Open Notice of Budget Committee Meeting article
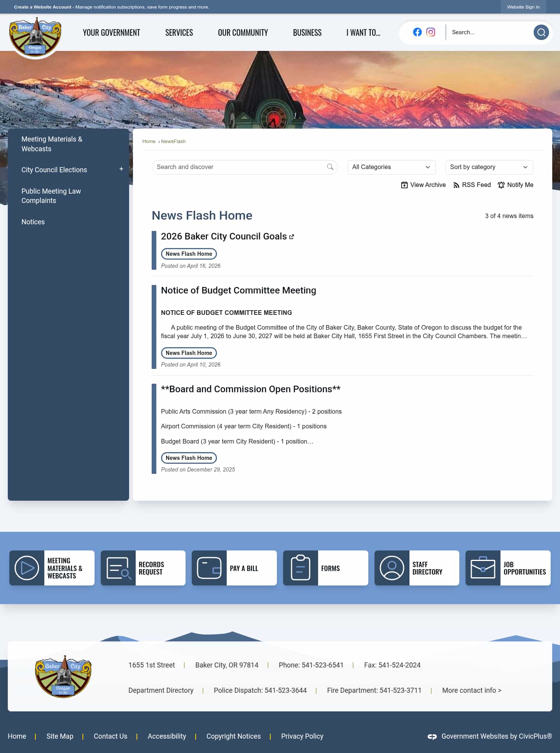Viewport: 560px width, 753px height. (x=238, y=290)
